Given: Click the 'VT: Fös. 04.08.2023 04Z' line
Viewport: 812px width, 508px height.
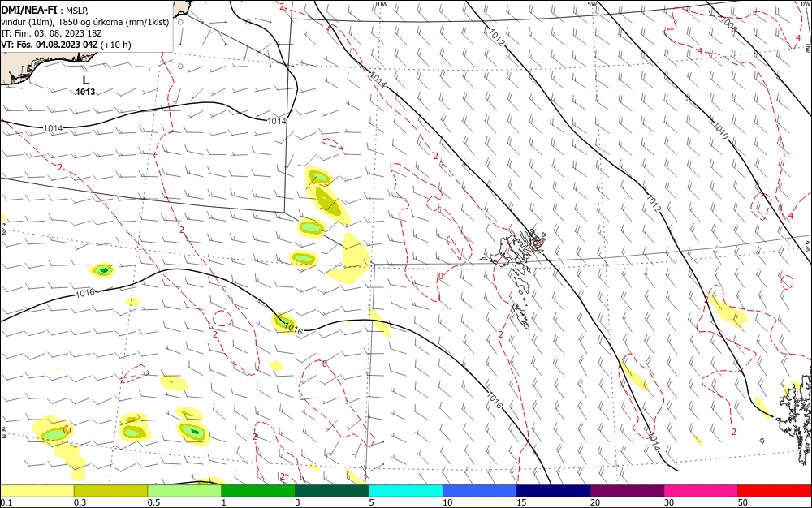Looking at the screenshot, I should click(66, 45).
